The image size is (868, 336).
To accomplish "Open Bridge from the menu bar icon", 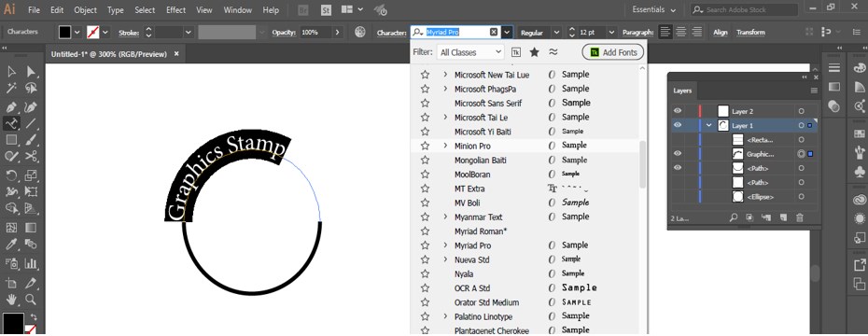I will (x=303, y=10).
